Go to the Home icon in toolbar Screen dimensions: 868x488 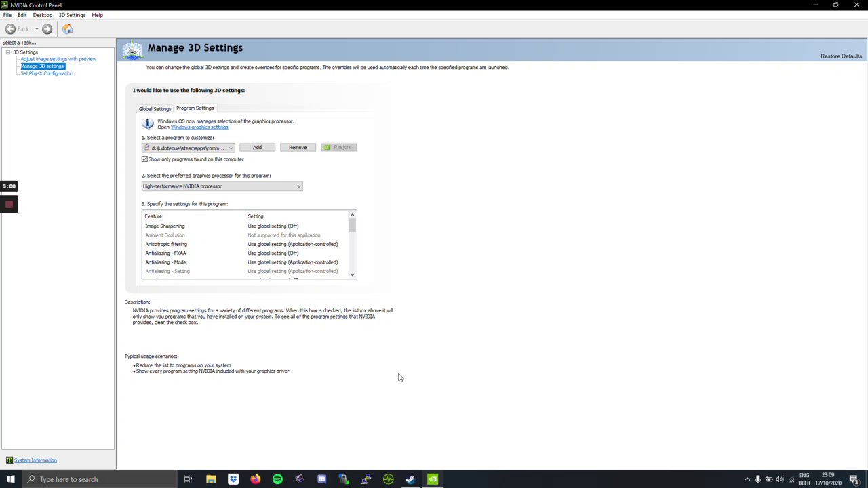[x=68, y=29]
